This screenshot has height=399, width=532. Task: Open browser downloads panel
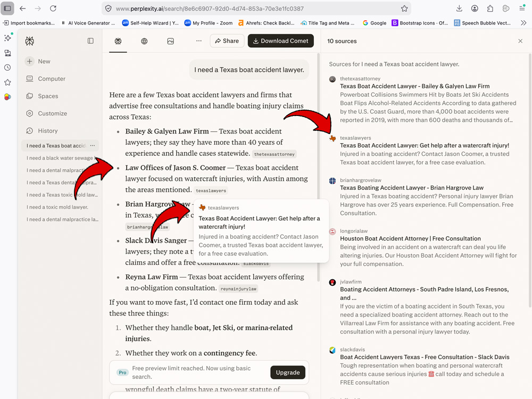pyautogui.click(x=459, y=9)
